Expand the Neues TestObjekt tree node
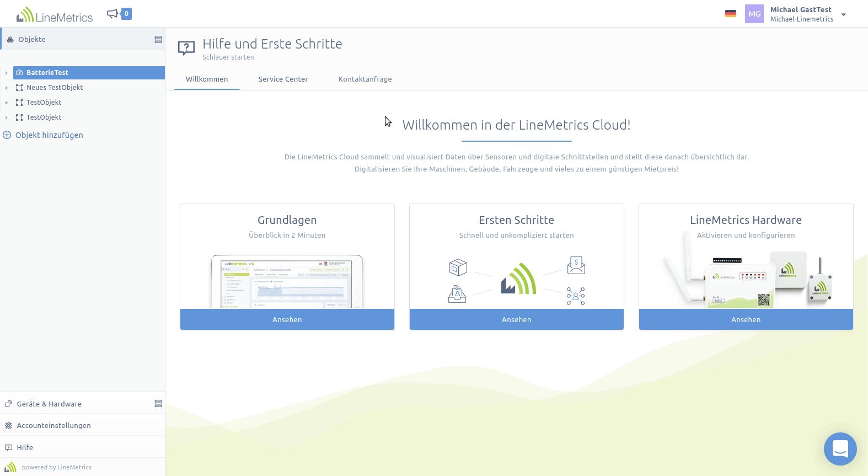Screen dimensions: 868x476 tap(7, 88)
